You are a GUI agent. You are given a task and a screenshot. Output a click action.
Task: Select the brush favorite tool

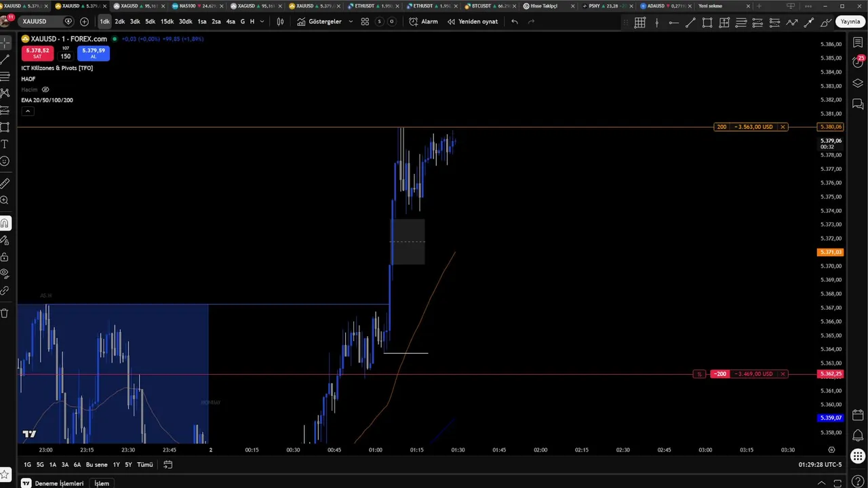point(826,22)
